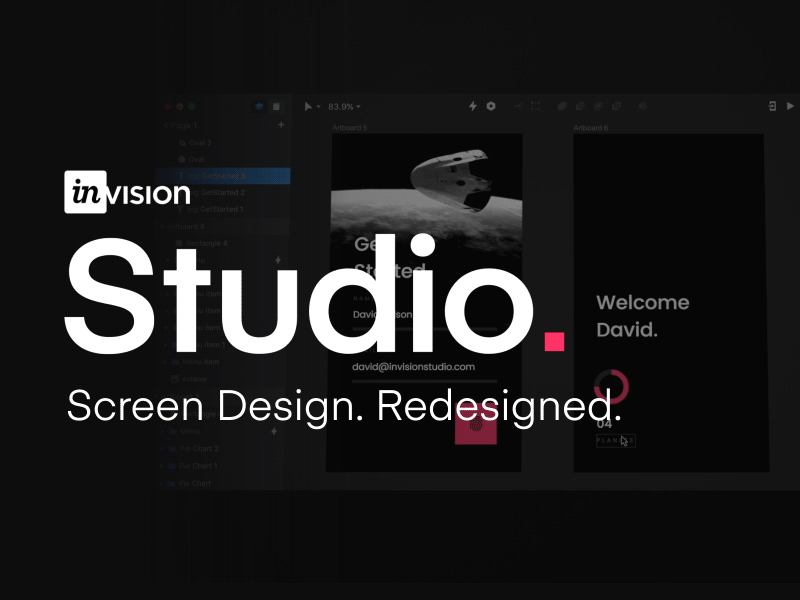Click the pink fingerprint button on artboard
The width and height of the screenshot is (800, 600).
point(476,425)
